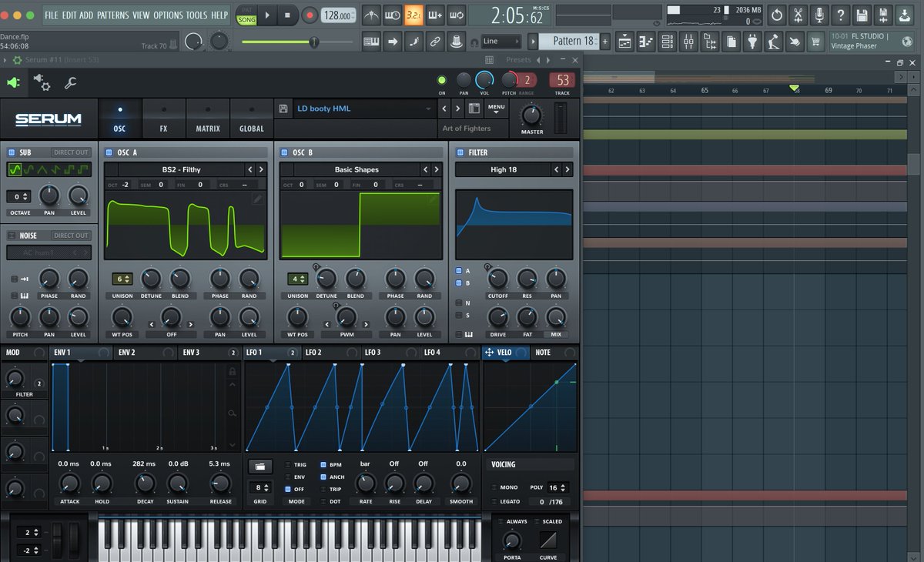Toggle the SUB oscillator enable box
The width and height of the screenshot is (924, 562).
point(12,152)
